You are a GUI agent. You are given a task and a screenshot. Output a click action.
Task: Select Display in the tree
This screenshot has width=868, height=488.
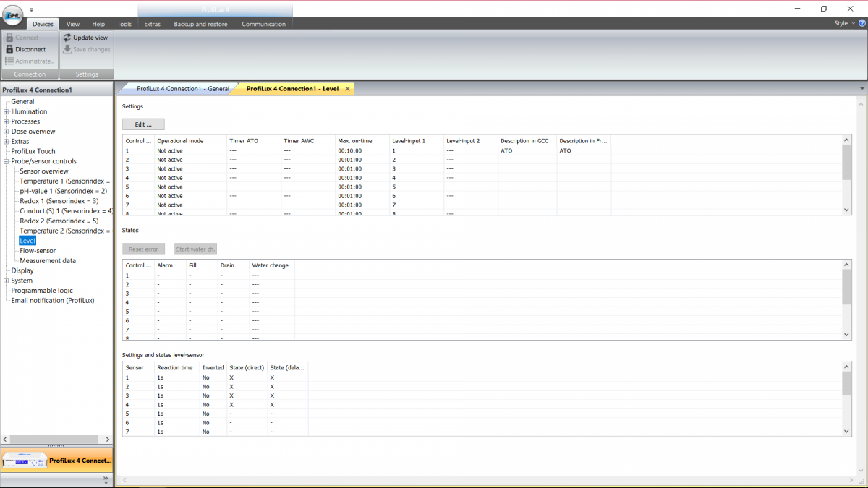coord(22,271)
